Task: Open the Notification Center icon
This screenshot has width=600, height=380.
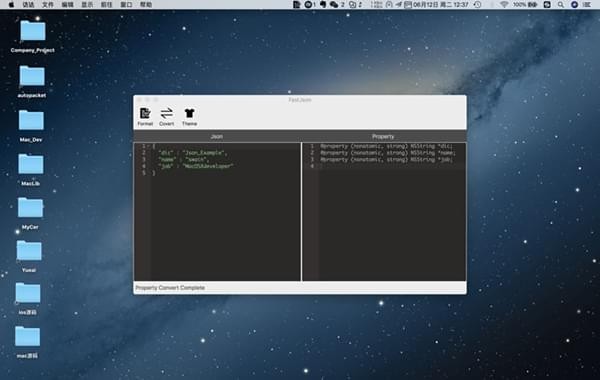Action: [x=587, y=5]
